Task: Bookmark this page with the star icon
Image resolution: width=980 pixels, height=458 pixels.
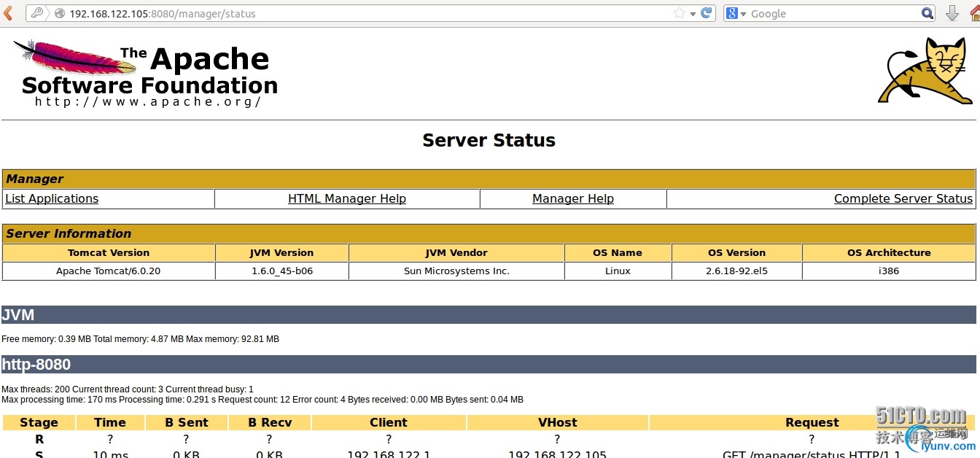Action: 680,13
